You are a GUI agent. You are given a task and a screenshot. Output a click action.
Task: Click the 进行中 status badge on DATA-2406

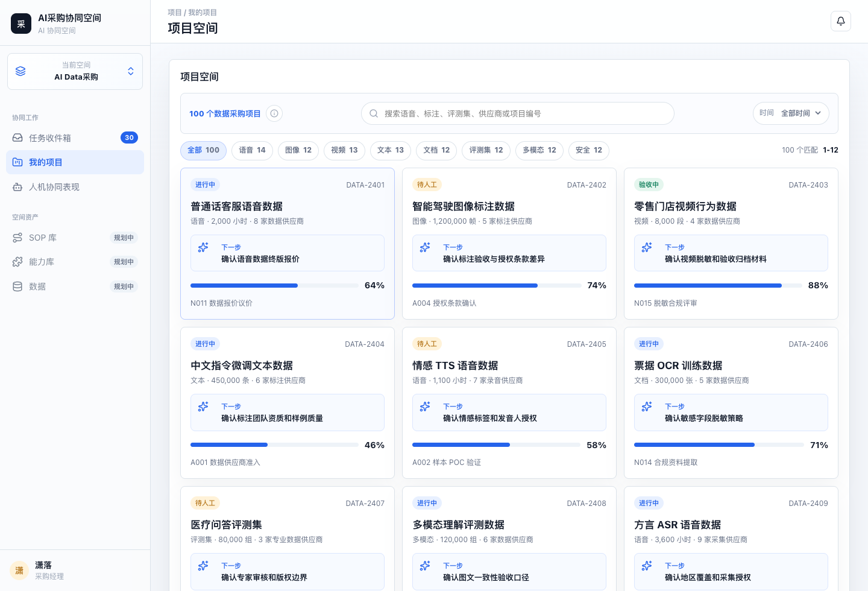[649, 344]
